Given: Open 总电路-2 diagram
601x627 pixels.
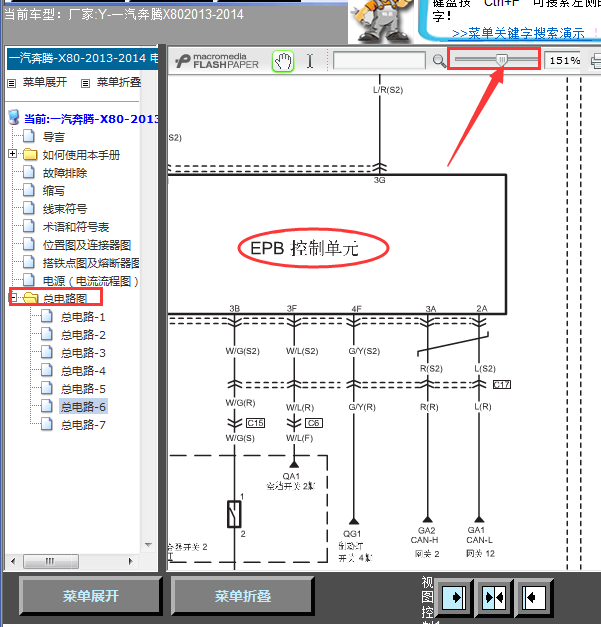Looking at the screenshot, I should tap(83, 335).
